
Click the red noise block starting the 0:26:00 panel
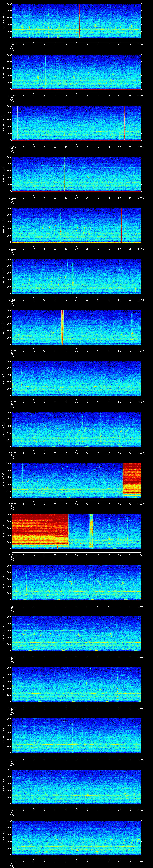40,531
